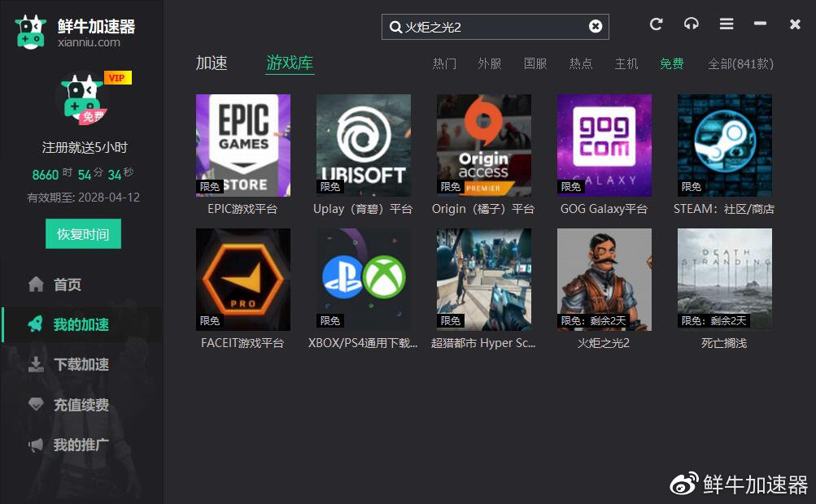The width and height of the screenshot is (816, 504).
Task: Select the 火炬之光2 game thumbnail
Action: point(604,279)
